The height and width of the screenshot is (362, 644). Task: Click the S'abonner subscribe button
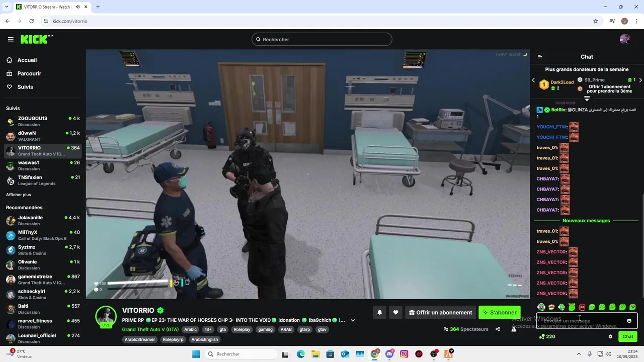click(500, 313)
